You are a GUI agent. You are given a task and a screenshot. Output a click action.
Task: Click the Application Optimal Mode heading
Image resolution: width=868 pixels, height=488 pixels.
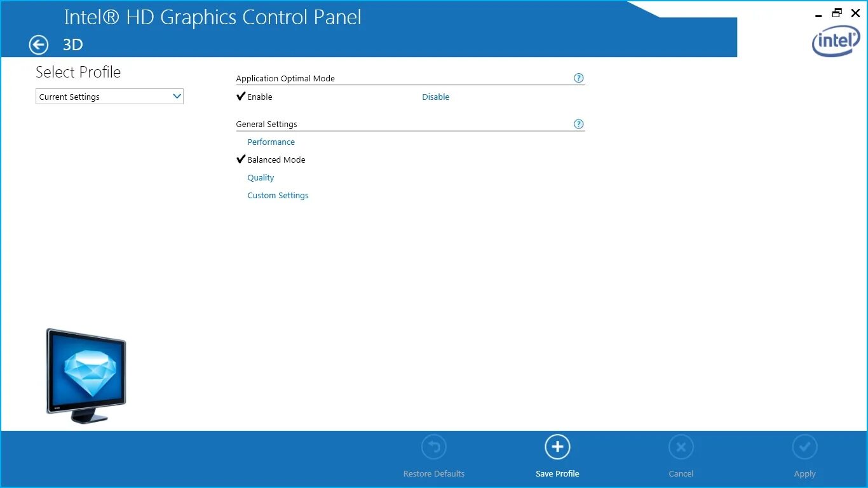coord(285,79)
